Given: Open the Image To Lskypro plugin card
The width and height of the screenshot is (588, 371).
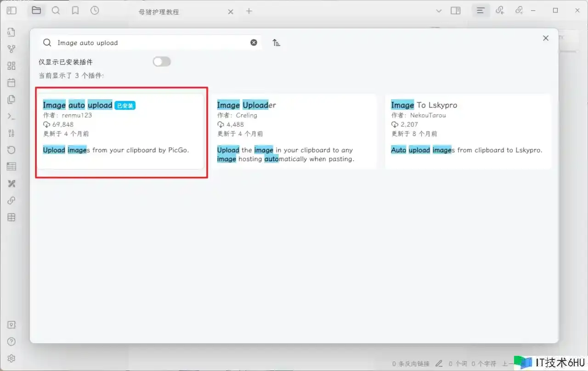Looking at the screenshot, I should [468, 131].
